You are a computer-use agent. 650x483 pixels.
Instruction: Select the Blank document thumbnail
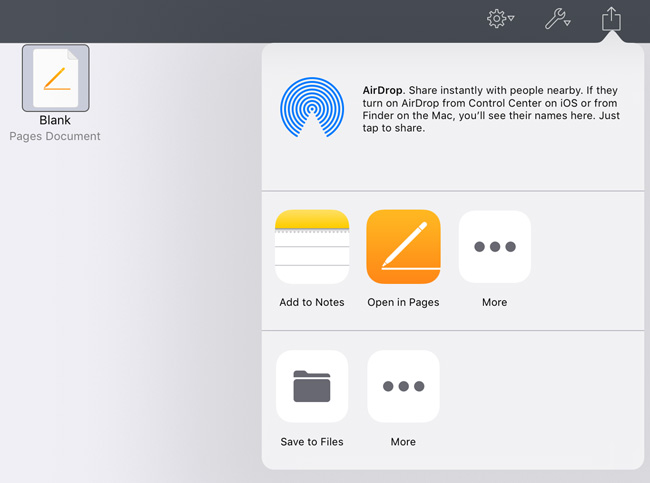pyautogui.click(x=56, y=78)
